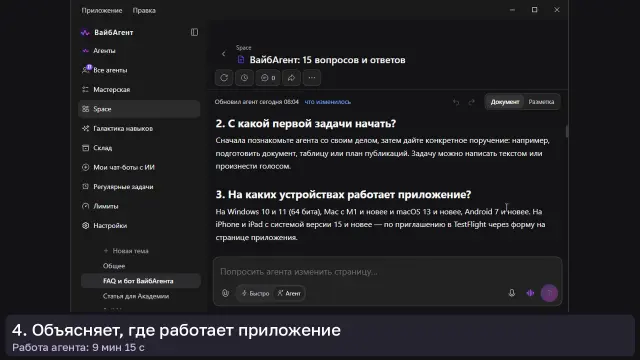640x360 pixels.
Task: Select Space in sidebar
Action: click(x=139, y=109)
